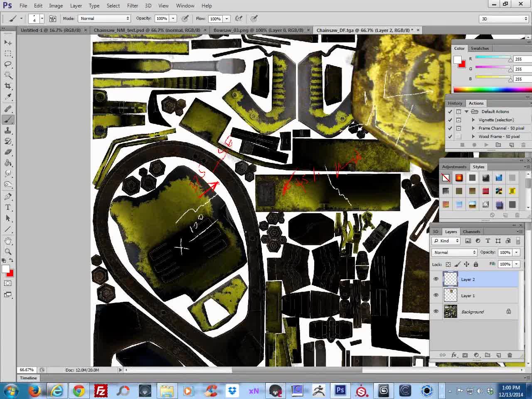Viewport: 532px width, 399px height.
Task: Select the Eyedropper tool
Action: tap(8, 97)
